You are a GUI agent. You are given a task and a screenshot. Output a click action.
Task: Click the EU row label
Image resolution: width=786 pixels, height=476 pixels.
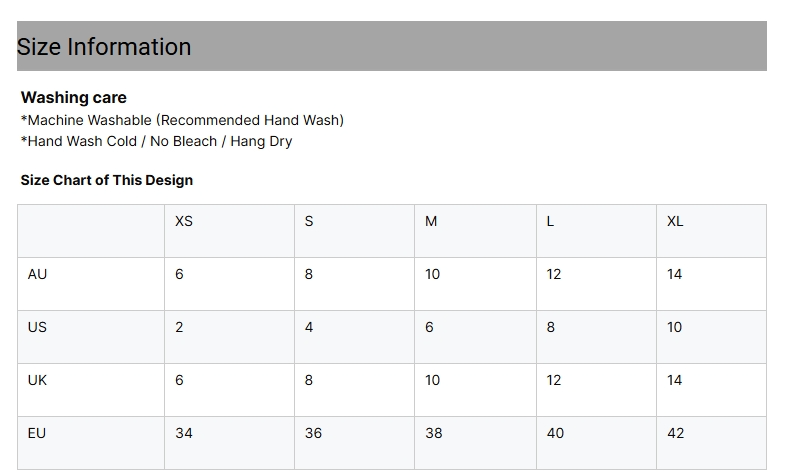pyautogui.click(x=37, y=433)
